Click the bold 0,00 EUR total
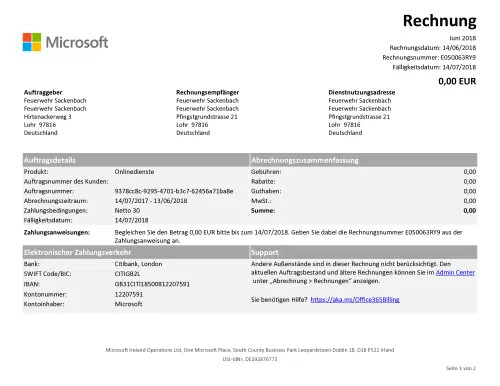This screenshot has width=500, height=386. click(457, 81)
